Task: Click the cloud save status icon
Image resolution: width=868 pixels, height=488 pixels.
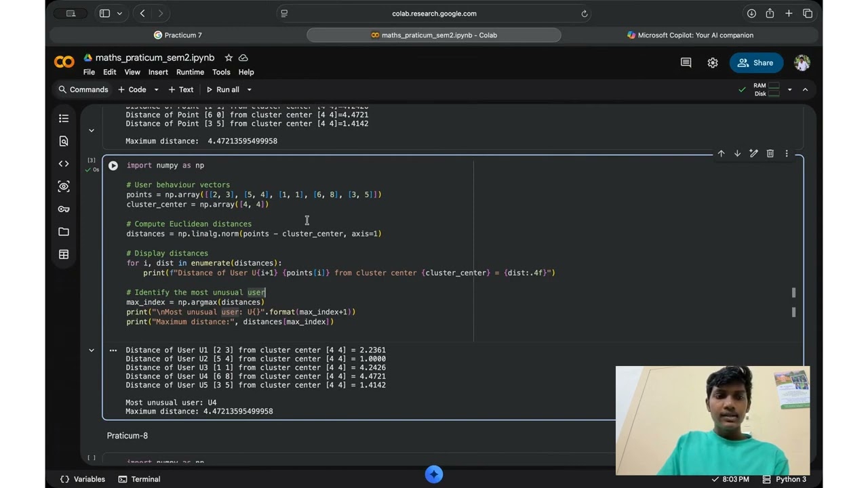Action: [x=243, y=58]
